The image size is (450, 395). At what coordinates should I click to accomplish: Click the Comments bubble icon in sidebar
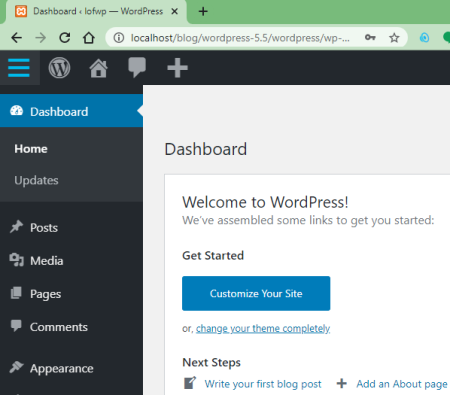[x=16, y=326]
